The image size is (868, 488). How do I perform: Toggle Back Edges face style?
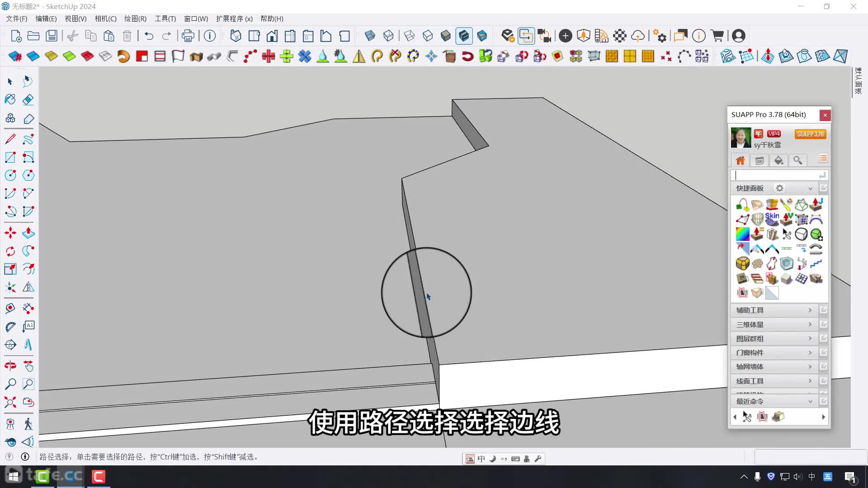(388, 36)
